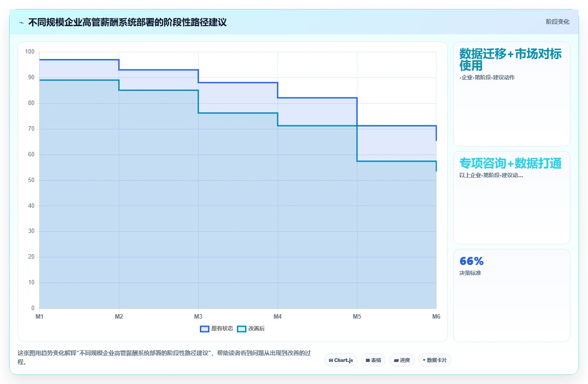Viewport: 588px width, 384px height.
Task: Click the 100 y-axis tick label
Action: 30,52
